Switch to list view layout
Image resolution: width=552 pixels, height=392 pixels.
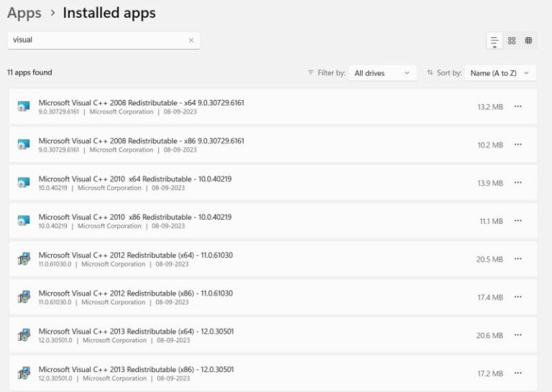(494, 41)
